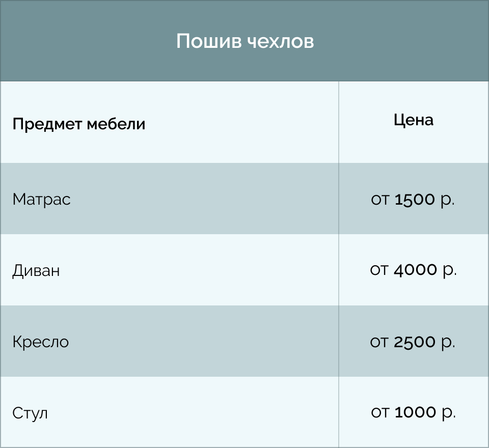489x448 pixels.
Task: Click "от" before the 1500 price
Action: (x=380, y=200)
